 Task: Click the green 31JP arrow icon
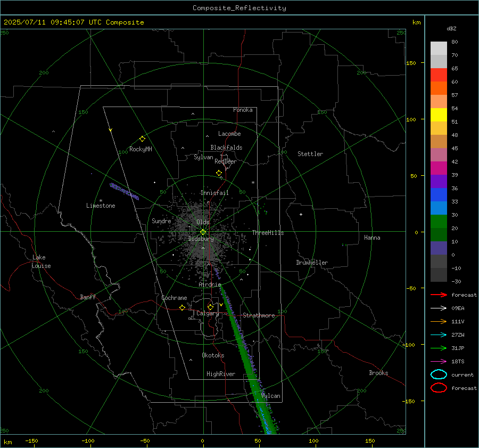[439, 348]
